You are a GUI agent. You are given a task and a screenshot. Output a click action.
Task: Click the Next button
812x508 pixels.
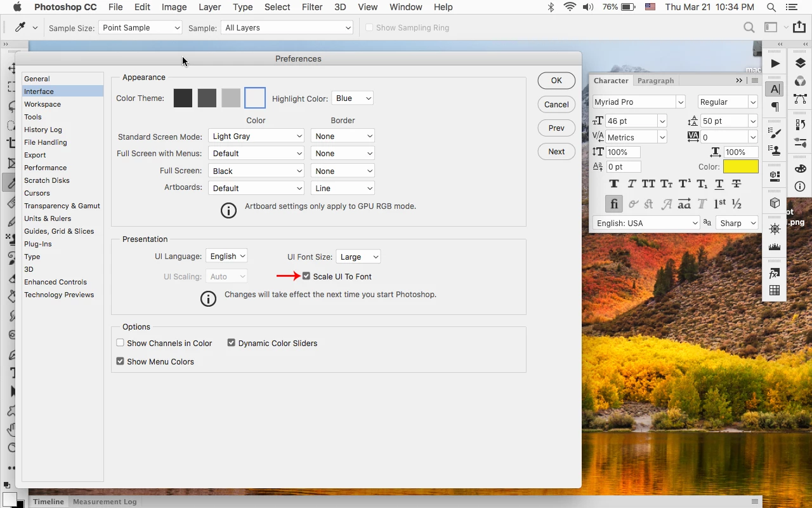click(556, 151)
